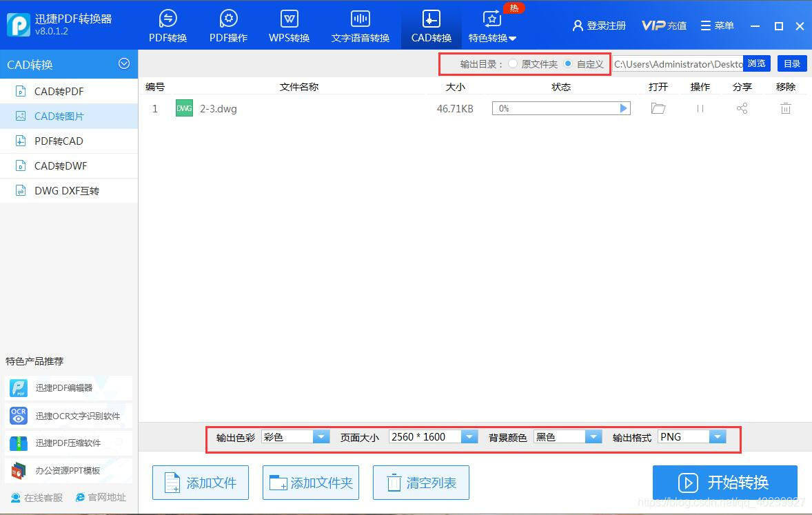Open the 菜单 hamburger menu
Screen dimensions: 812x515
pyautogui.click(x=718, y=26)
